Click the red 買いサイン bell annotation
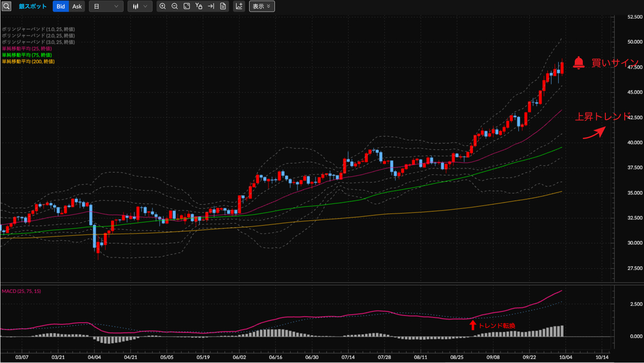644x363 pixels. tap(579, 63)
